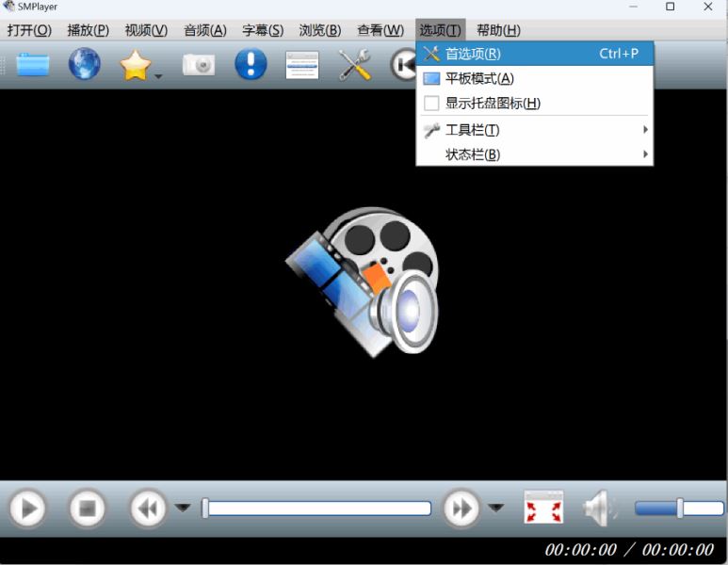Toggle fullscreen with red arrows icon
The width and height of the screenshot is (728, 565).
tap(543, 508)
